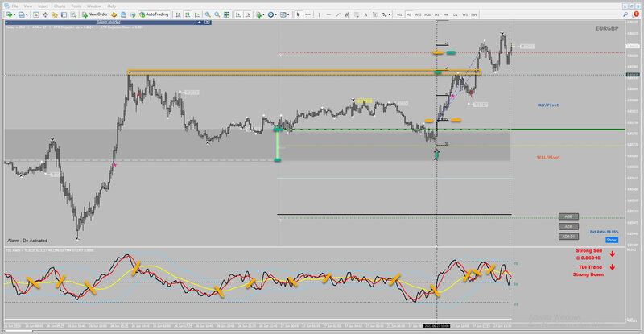Launch the Strategy Tester icon

point(73,14)
